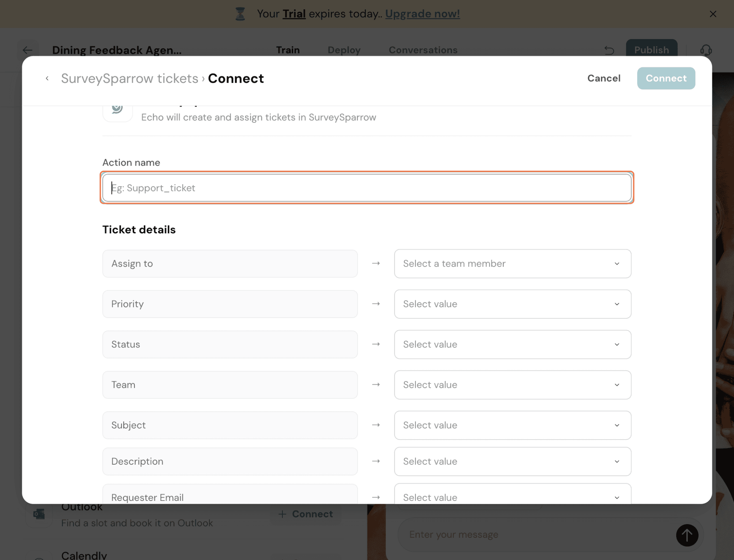
Task: Click the Connect button in the modal header
Action: pyautogui.click(x=666, y=78)
